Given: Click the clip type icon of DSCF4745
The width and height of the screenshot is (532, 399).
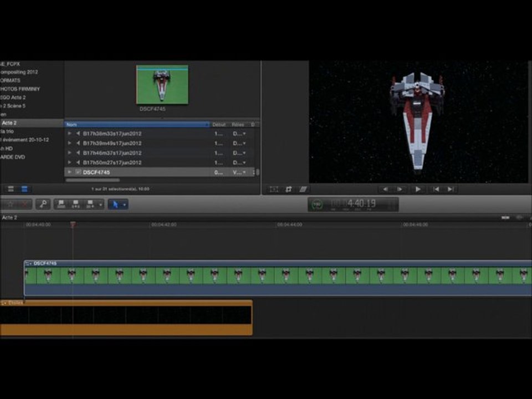Looking at the screenshot, I should click(x=78, y=172).
